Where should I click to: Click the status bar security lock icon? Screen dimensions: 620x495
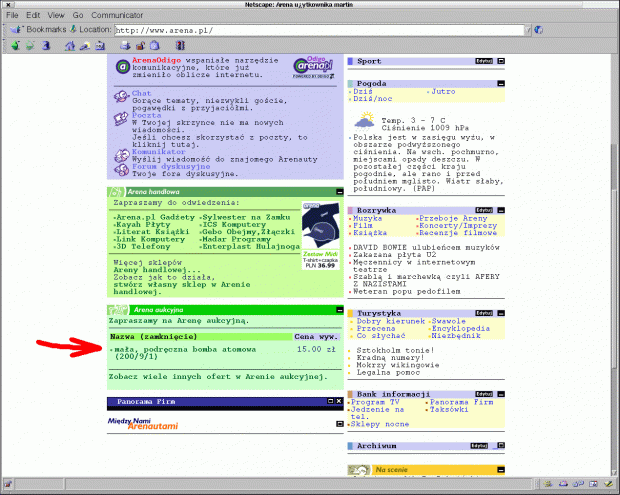coord(8,484)
